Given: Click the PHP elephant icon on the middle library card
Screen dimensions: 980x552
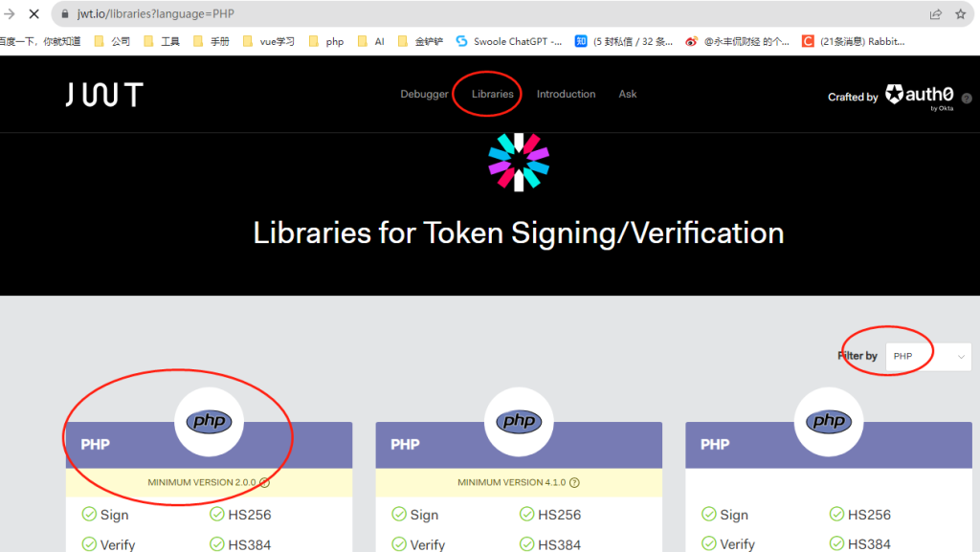Looking at the screenshot, I should coord(518,421).
